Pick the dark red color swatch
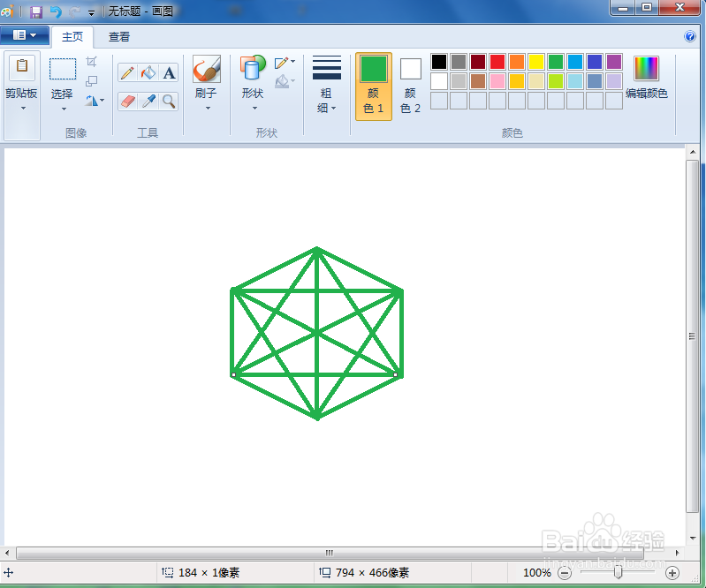 coord(478,62)
